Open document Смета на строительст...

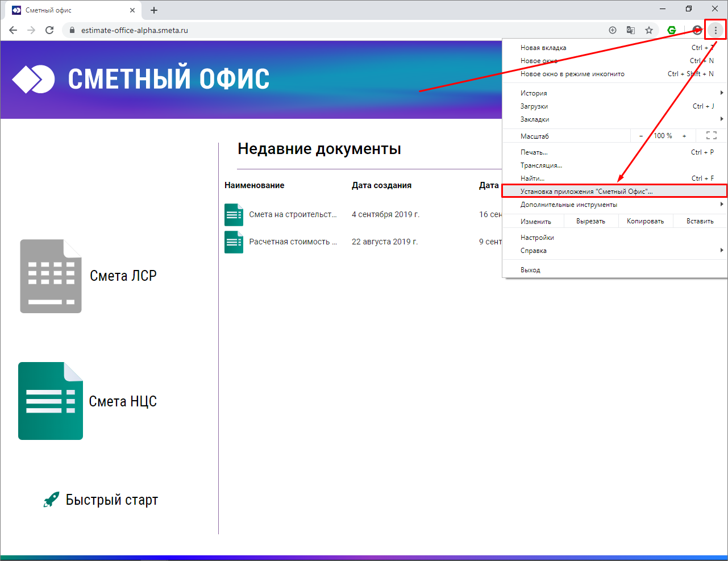point(293,215)
